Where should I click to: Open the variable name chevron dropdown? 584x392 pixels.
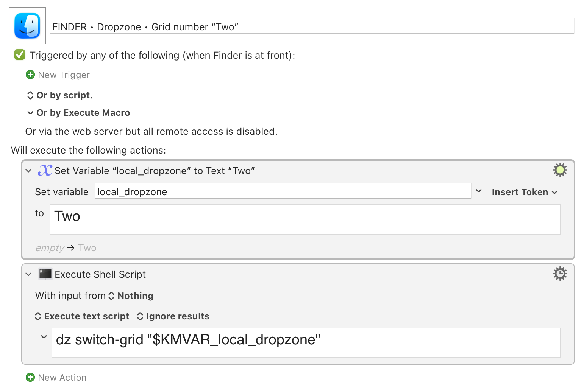coord(479,191)
